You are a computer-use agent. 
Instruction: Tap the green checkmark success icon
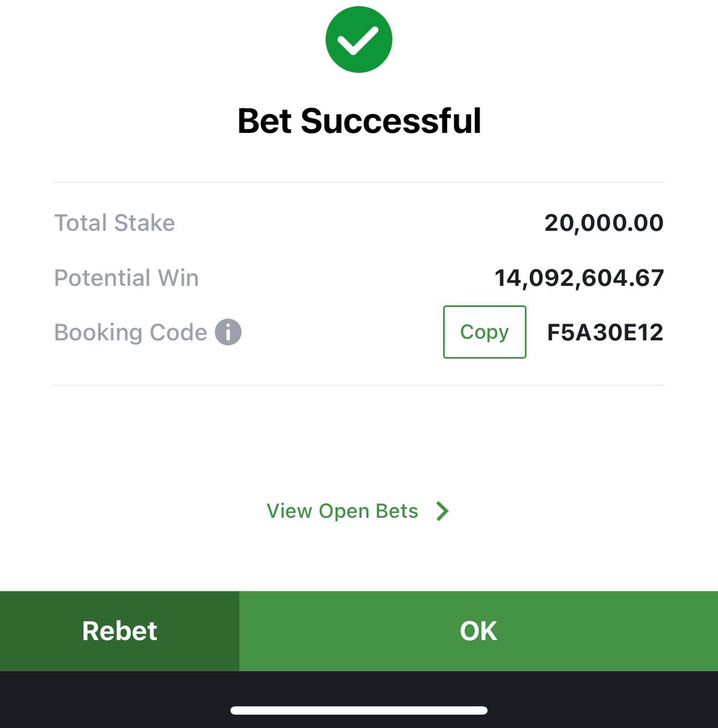[x=359, y=39]
